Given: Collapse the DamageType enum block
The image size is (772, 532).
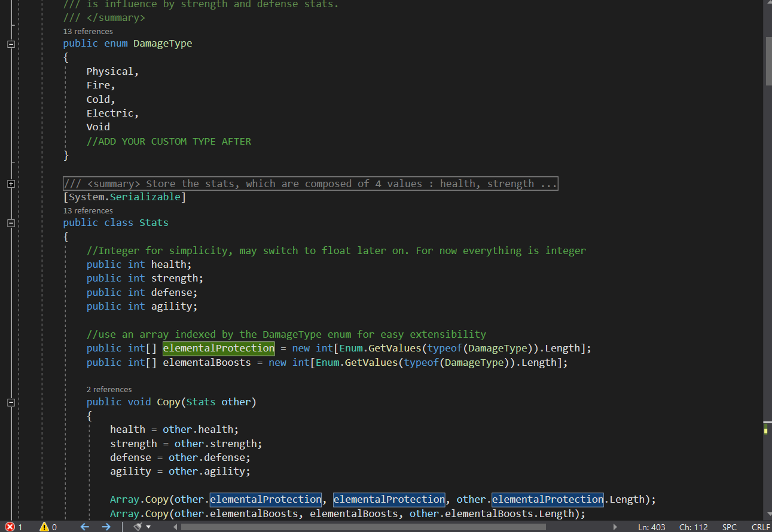Looking at the screenshot, I should pyautogui.click(x=11, y=44).
